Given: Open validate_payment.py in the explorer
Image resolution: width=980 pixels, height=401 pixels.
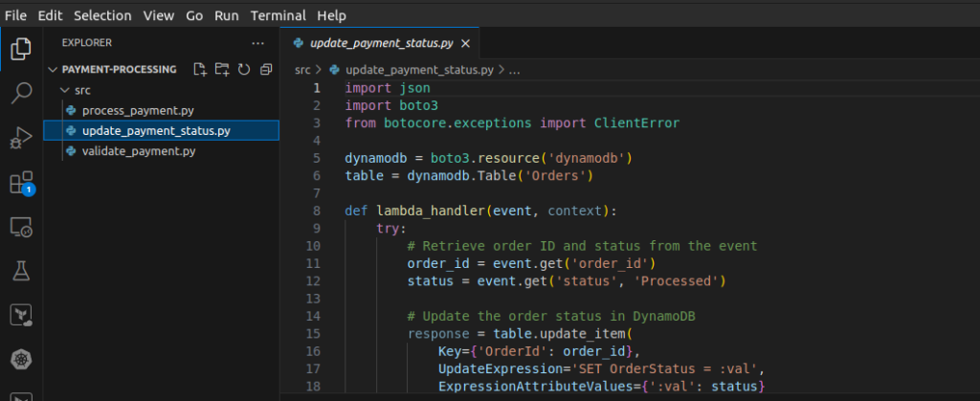Looking at the screenshot, I should pyautogui.click(x=139, y=151).
